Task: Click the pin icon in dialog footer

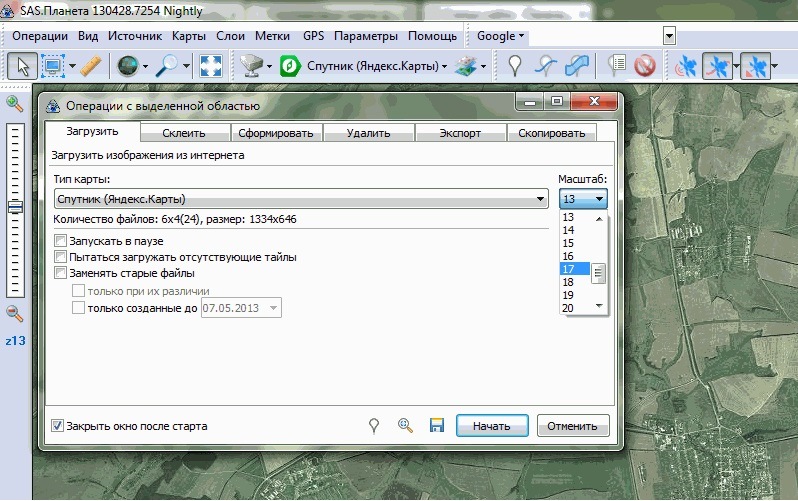Action: 374,426
